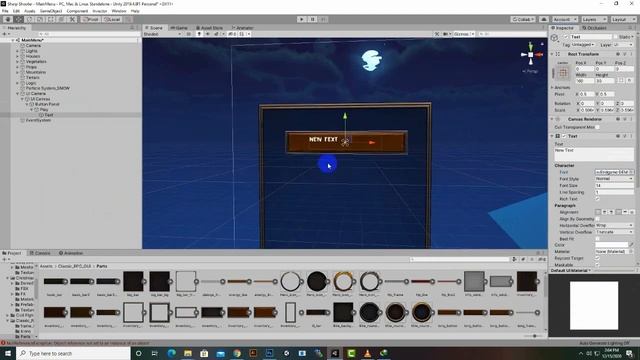Open the Collab dropdown
Image resolution: width=640 pixels, height=360 pixels.
pyautogui.click(x=523, y=19)
